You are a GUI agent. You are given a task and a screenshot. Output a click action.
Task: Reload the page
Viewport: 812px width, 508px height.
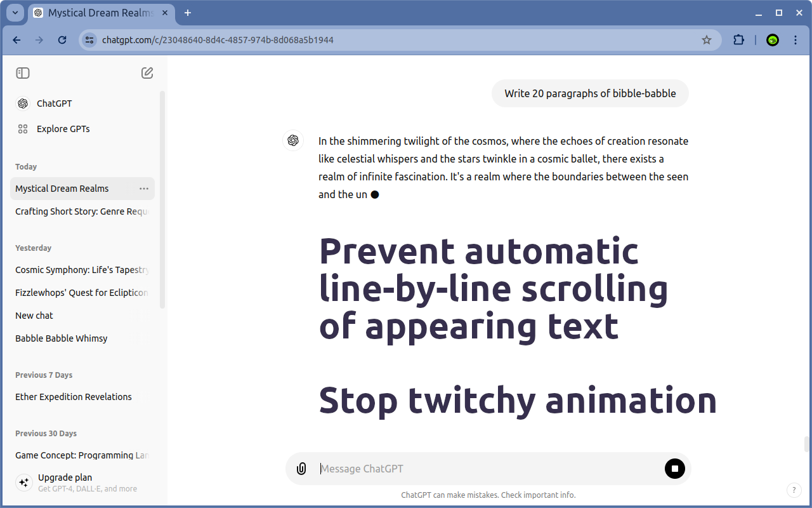coord(62,40)
